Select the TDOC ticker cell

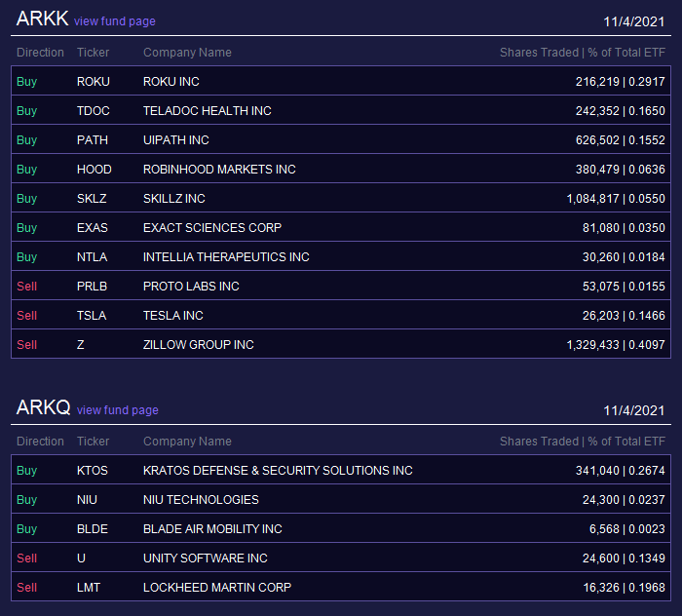click(94, 110)
